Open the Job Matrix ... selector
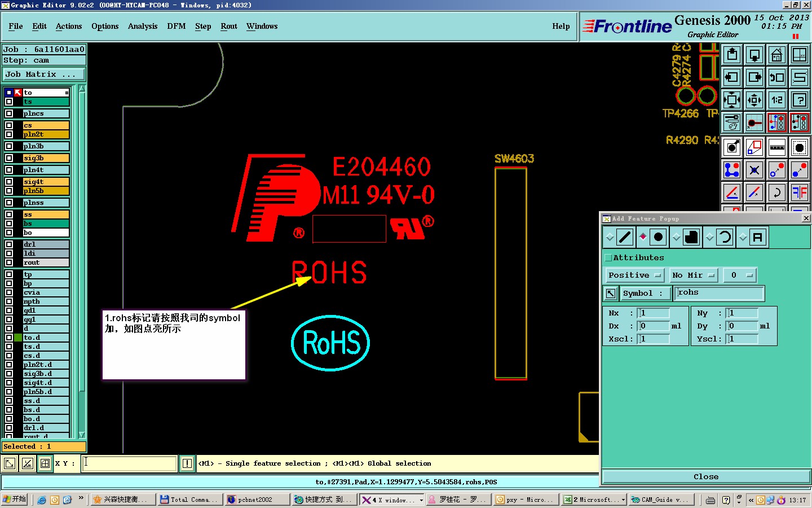The image size is (812, 508). click(x=44, y=75)
